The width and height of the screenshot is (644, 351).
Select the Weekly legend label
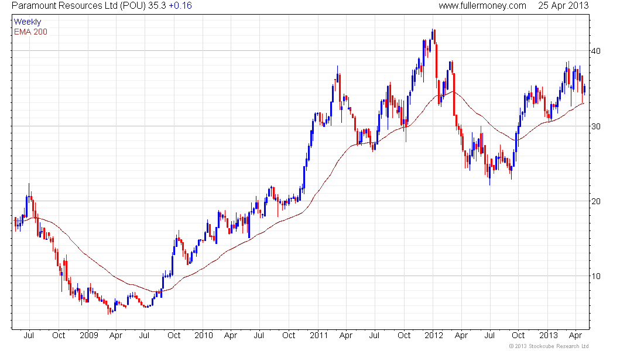[28, 22]
